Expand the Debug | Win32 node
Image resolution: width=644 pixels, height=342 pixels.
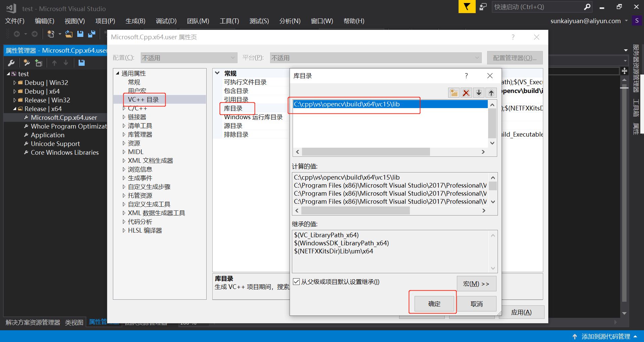click(x=14, y=83)
